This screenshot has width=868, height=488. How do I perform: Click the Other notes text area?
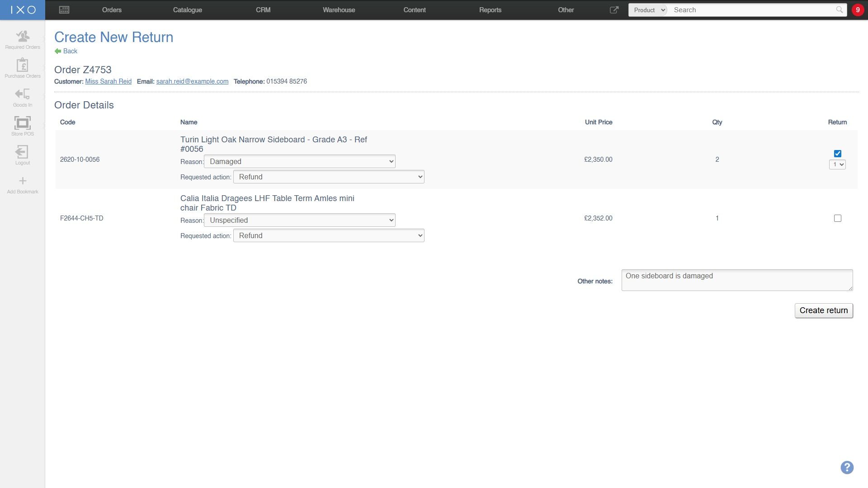tap(737, 280)
